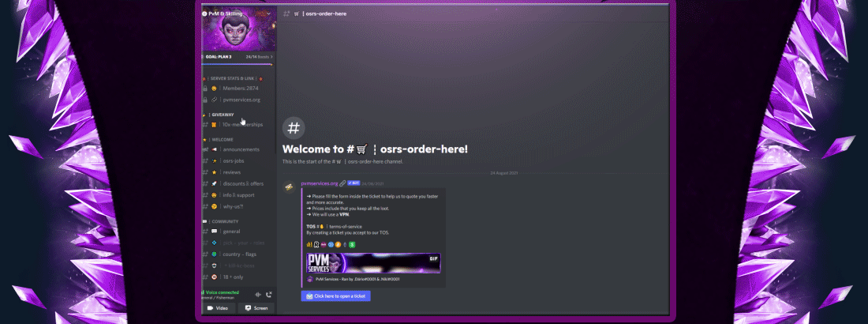Open the PvM & Skilling server dropdown
Viewport: 868px width, 324px height.
[x=268, y=13]
